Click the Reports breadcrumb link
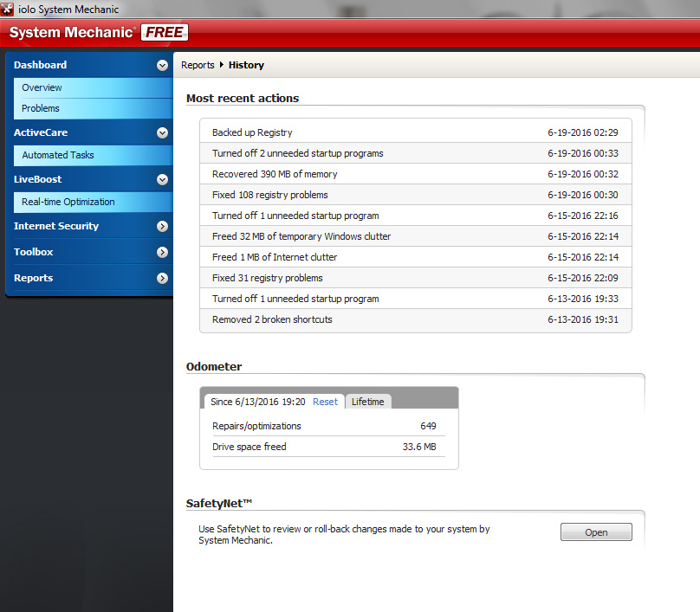The width and height of the screenshot is (700, 612). point(198,65)
